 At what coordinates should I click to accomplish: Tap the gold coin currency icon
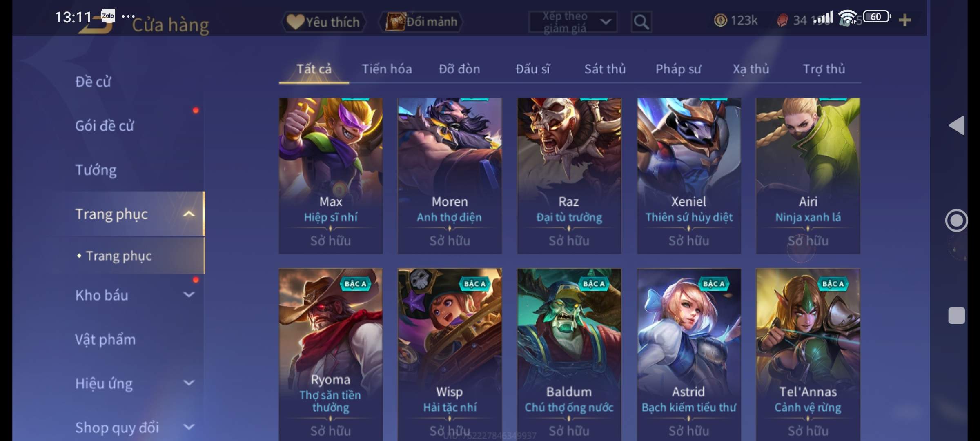tap(720, 20)
